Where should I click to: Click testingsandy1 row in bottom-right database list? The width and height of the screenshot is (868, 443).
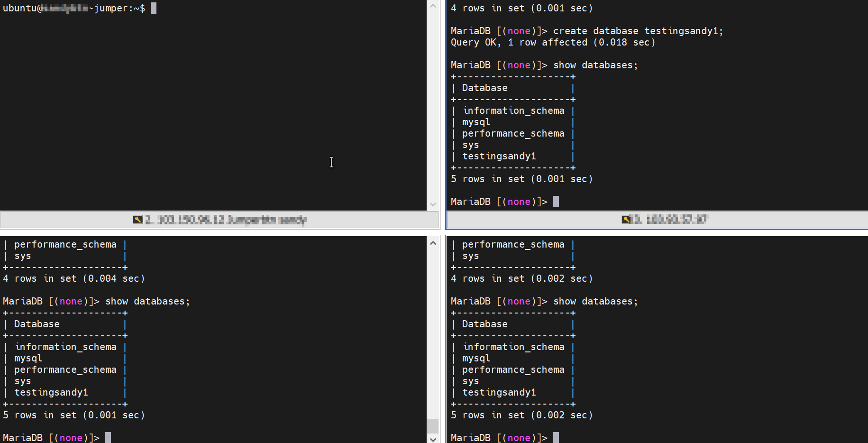(x=499, y=393)
